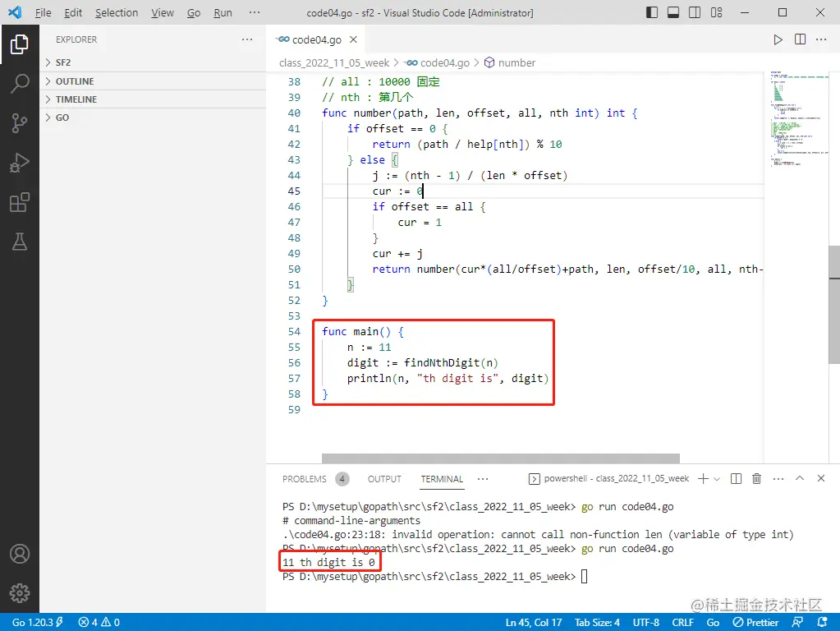This screenshot has height=631, width=840.
Task: Switch to the OUTPUT tab
Action: (x=384, y=479)
